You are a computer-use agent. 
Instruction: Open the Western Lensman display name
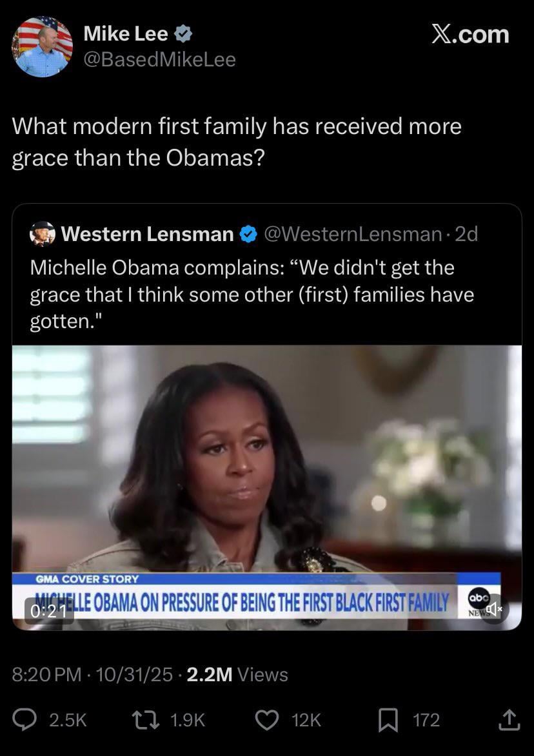[x=147, y=234]
